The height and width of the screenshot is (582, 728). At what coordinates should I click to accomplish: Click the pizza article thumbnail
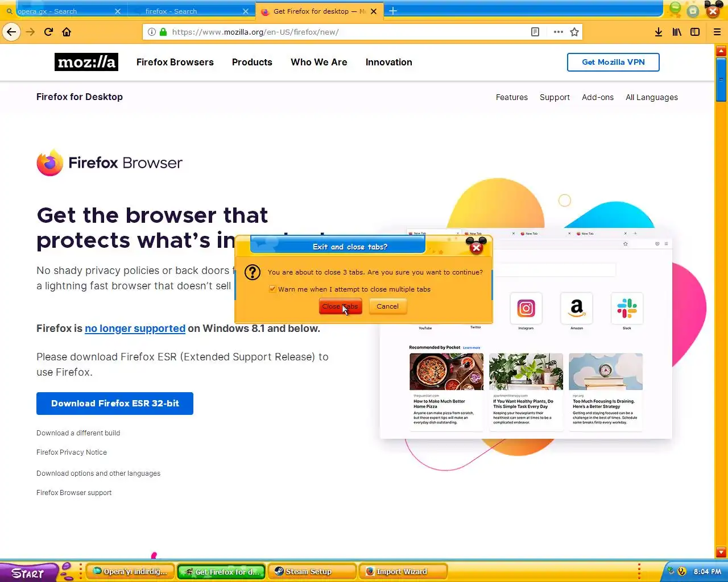[446, 372]
